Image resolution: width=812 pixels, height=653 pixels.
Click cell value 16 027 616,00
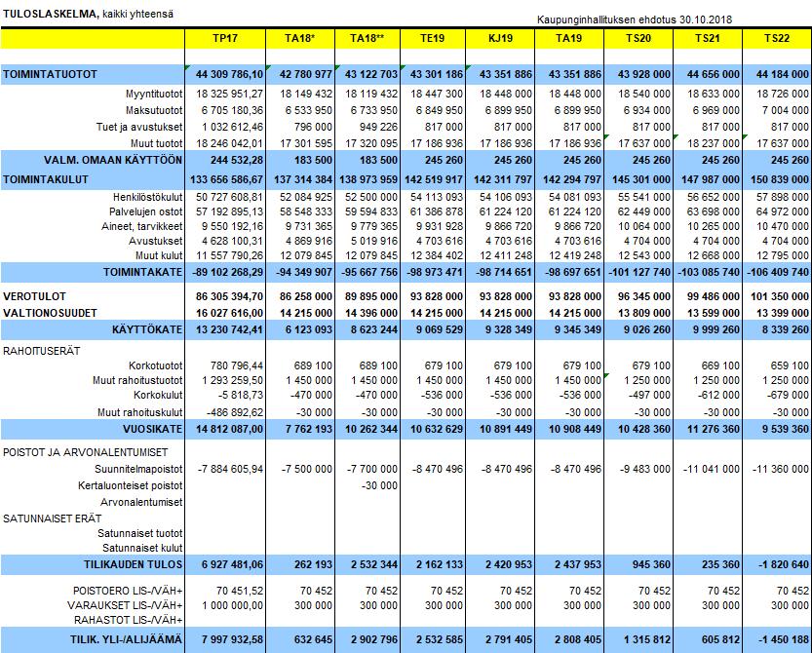(x=229, y=313)
